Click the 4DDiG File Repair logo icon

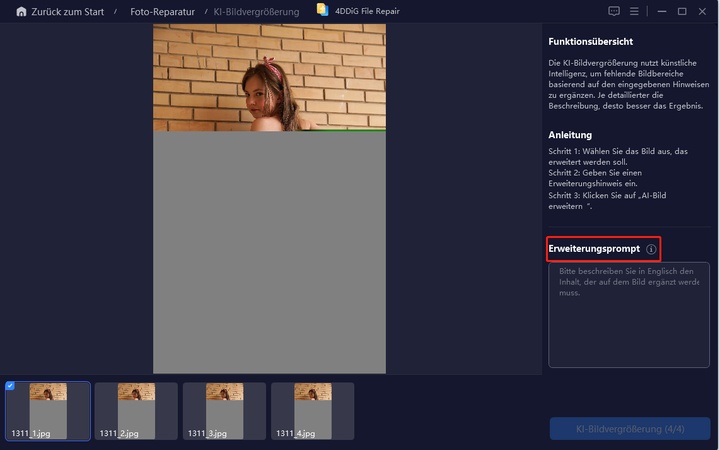(x=322, y=11)
